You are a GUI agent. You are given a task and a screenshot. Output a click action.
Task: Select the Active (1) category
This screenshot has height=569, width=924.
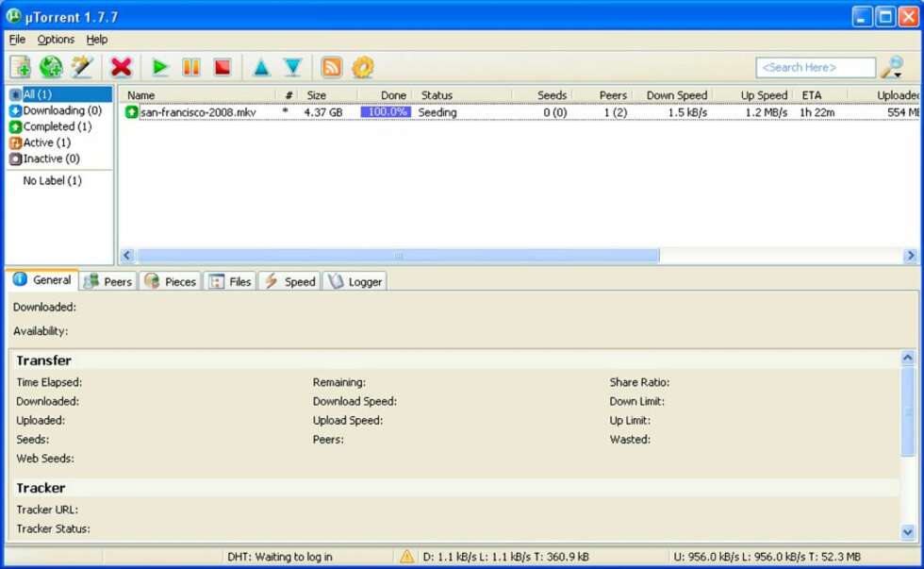[40, 142]
